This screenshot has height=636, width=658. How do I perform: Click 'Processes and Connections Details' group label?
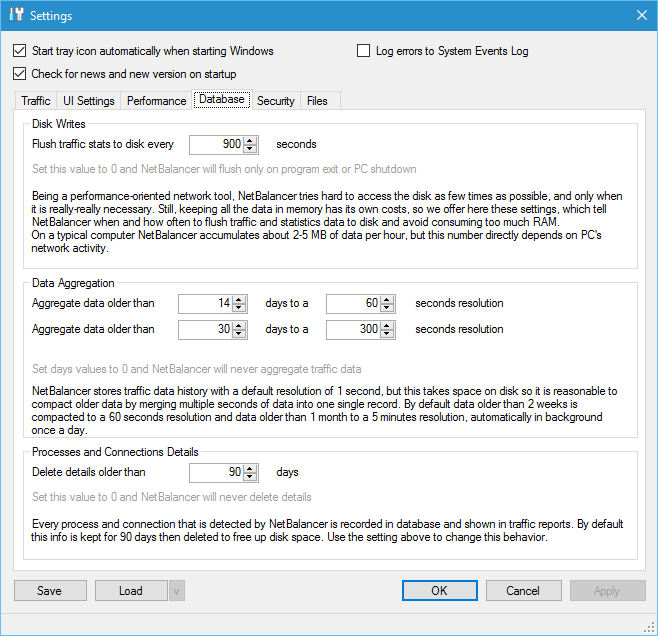[x=115, y=452]
